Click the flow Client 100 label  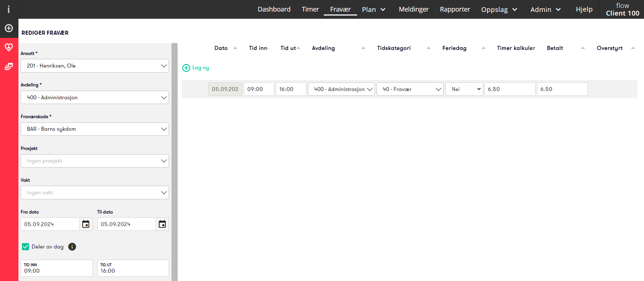click(622, 9)
